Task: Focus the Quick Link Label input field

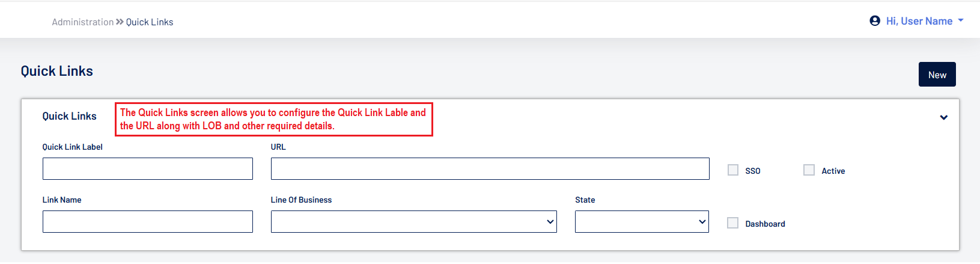Action: coord(147,168)
